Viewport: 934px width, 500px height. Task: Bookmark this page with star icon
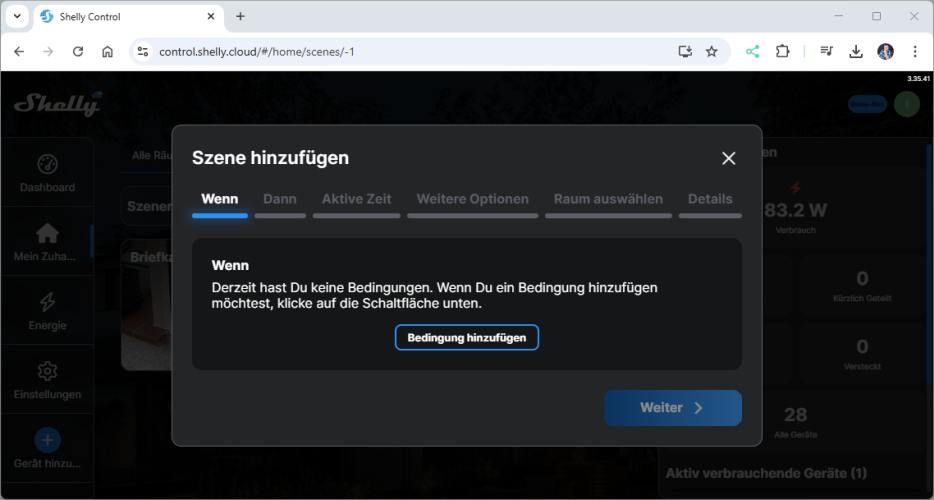click(x=712, y=51)
